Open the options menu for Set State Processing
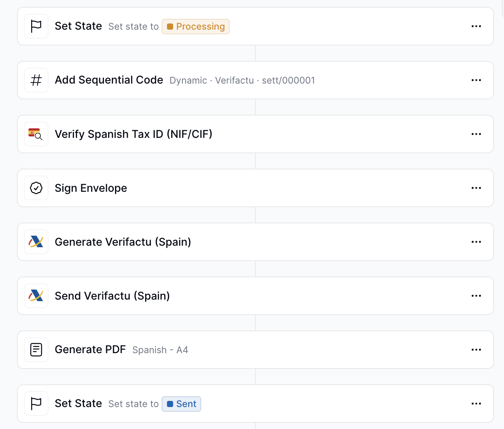 pos(476,26)
